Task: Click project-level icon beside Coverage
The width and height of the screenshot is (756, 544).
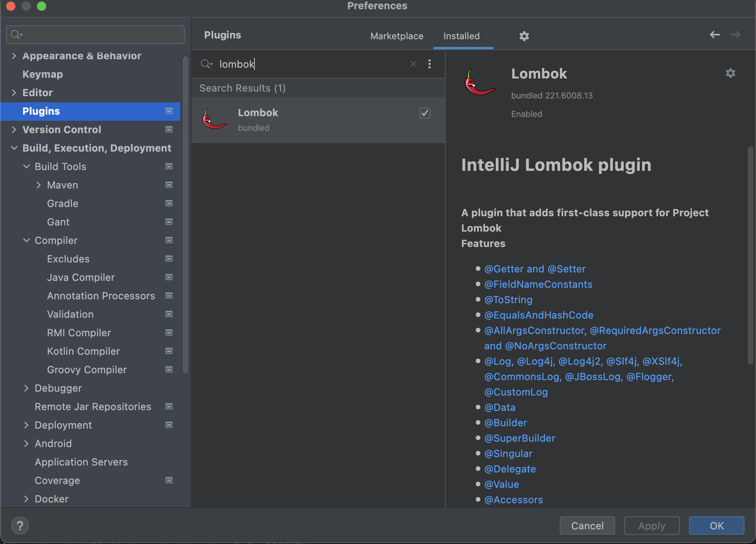Action: (x=169, y=481)
